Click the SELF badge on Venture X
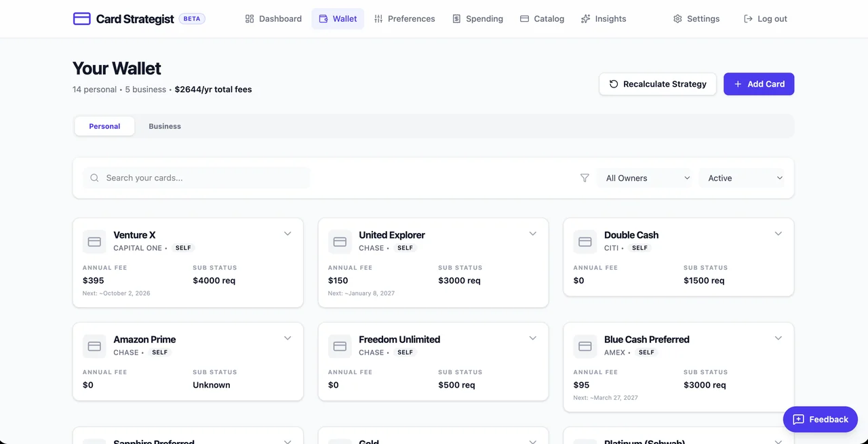This screenshot has width=868, height=444. point(183,248)
